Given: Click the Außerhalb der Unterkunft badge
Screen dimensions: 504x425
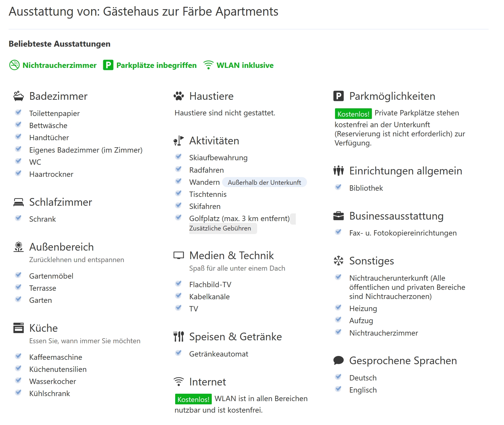Looking at the screenshot, I should [x=265, y=182].
